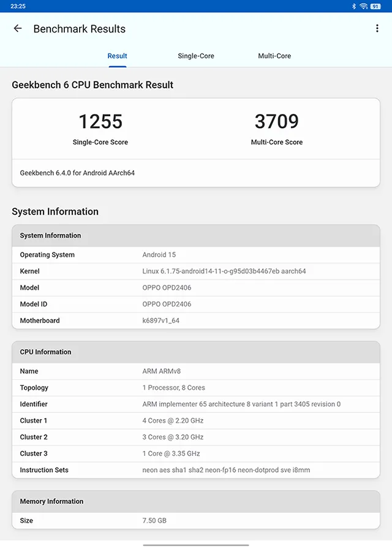The width and height of the screenshot is (392, 549).
Task: Tap the Kernel row label
Action: tap(30, 271)
